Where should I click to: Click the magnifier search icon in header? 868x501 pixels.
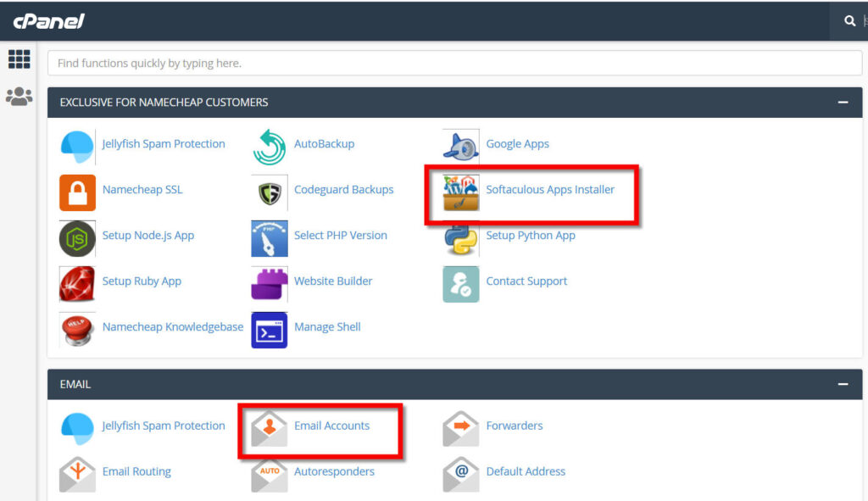pos(849,21)
